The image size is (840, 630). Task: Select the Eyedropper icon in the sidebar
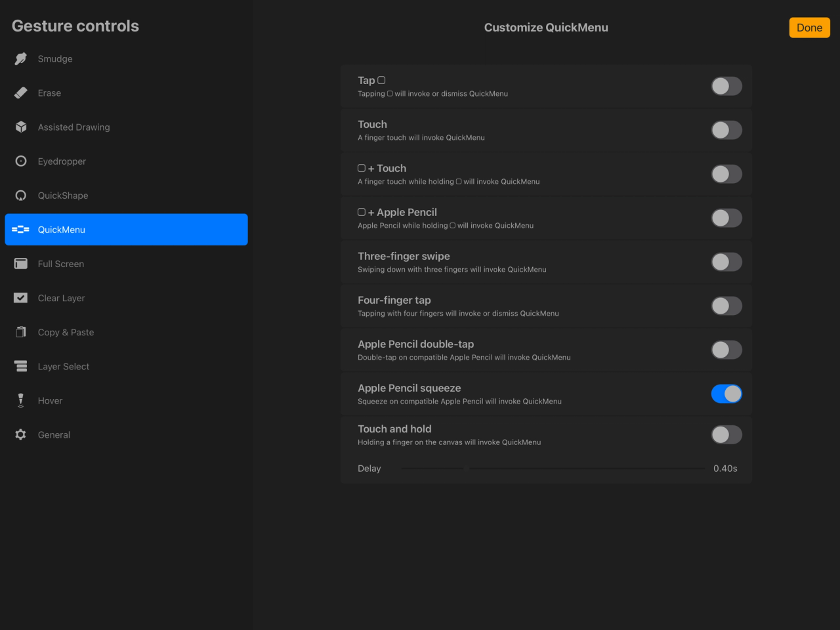click(20, 161)
